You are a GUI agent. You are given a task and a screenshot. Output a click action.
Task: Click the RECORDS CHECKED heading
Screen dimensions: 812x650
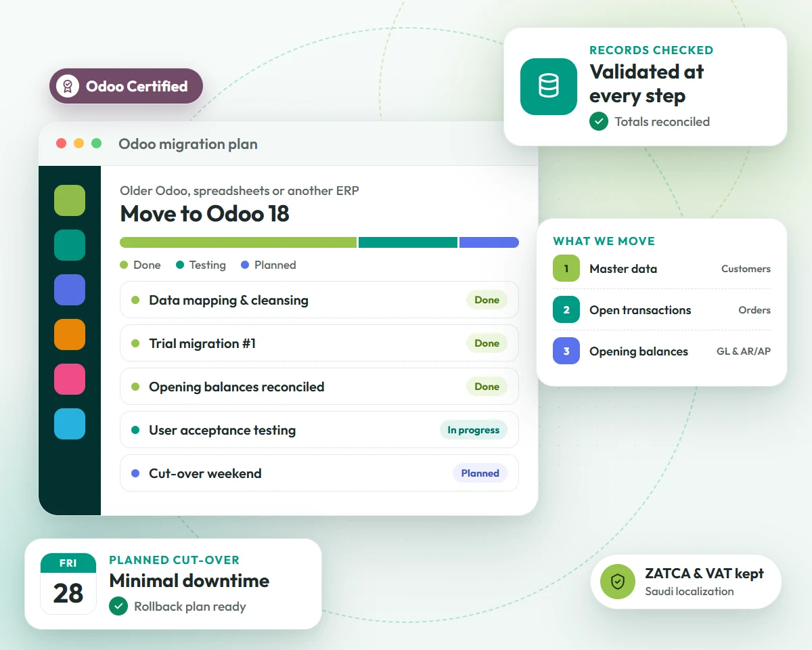[652, 50]
